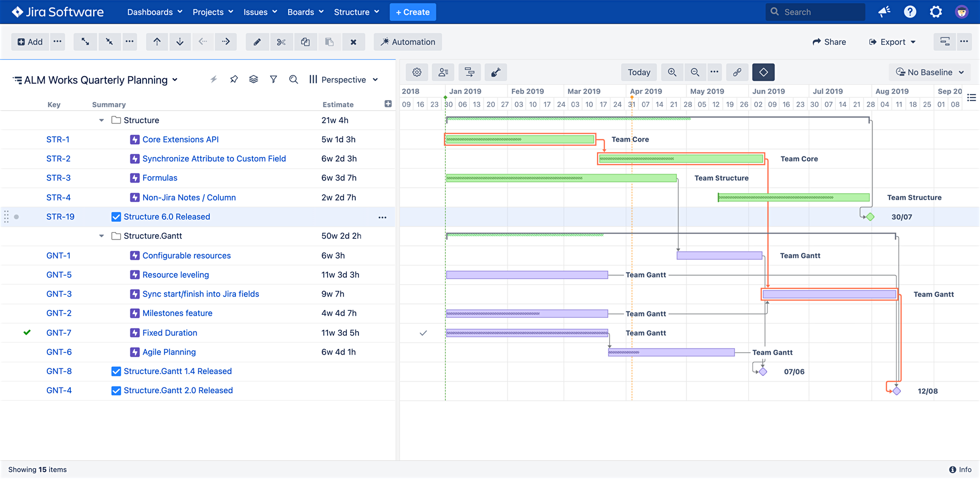The height and width of the screenshot is (479, 980).
Task: Toggle Structure.Gantt 1.4 Released checkbox
Action: [x=116, y=371]
